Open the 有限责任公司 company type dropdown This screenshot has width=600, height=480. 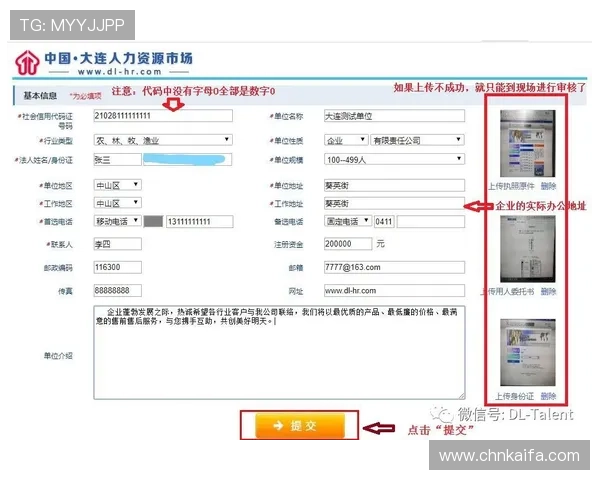pos(417,140)
